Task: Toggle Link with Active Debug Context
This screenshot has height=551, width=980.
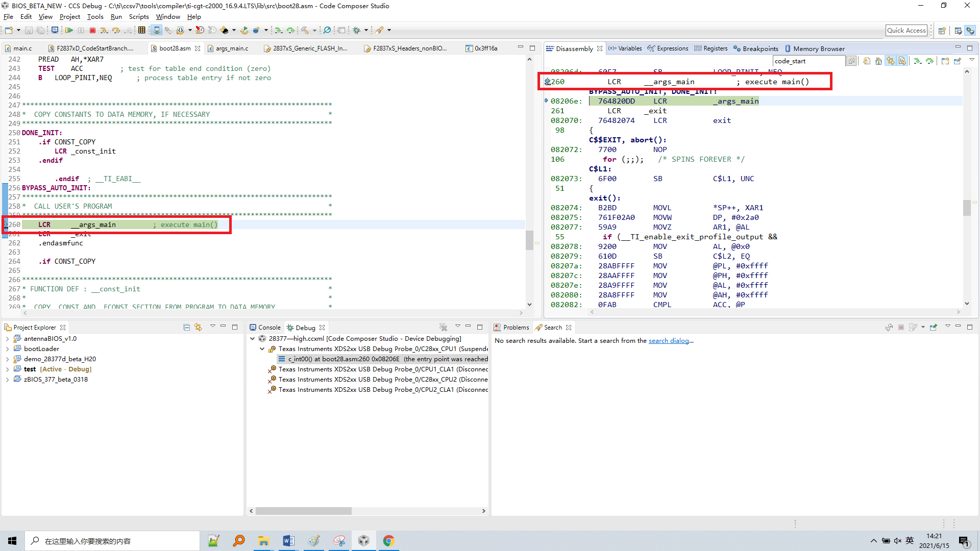Action: pos(891,61)
